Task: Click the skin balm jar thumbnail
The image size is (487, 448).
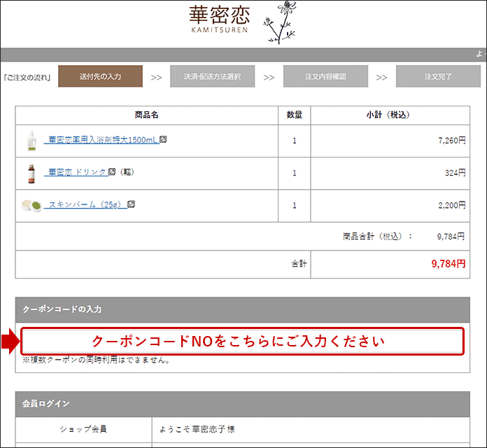Action: click(x=31, y=205)
